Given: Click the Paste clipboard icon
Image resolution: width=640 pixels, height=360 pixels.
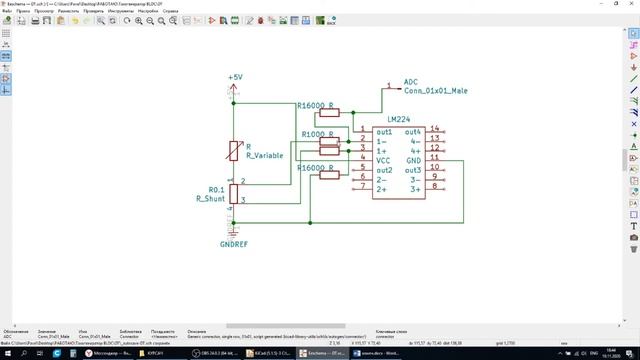Looking at the screenshot, I should pos(60,20).
